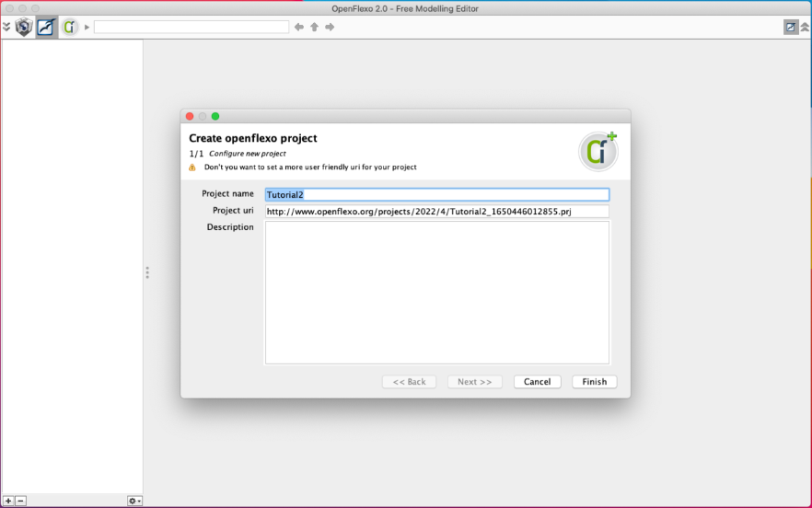Zoom the dialog using green button
The image size is (812, 508).
click(x=215, y=117)
